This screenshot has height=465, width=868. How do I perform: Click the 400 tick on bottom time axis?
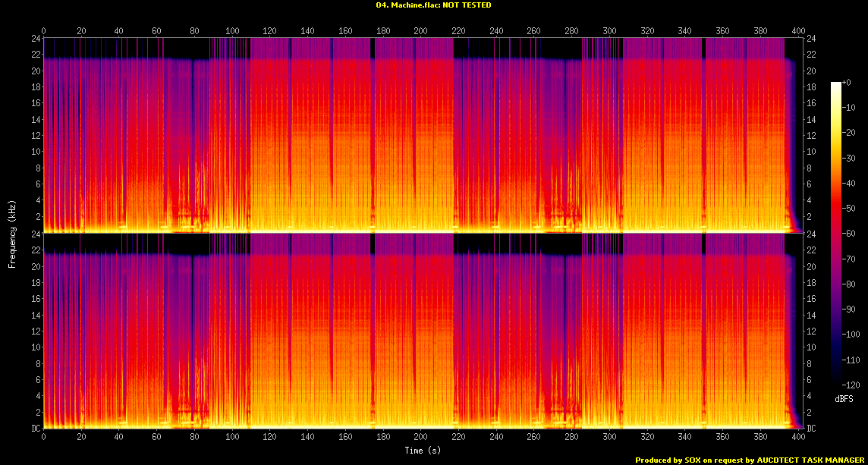tap(797, 438)
